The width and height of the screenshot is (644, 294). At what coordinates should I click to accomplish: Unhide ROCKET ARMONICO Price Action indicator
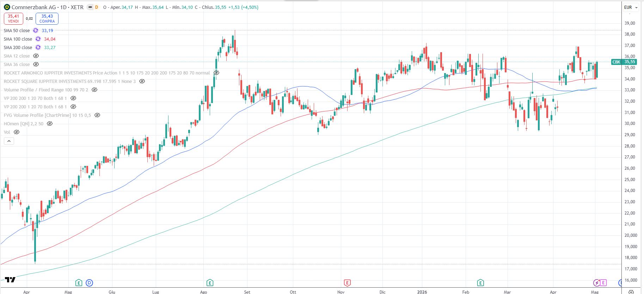(216, 73)
